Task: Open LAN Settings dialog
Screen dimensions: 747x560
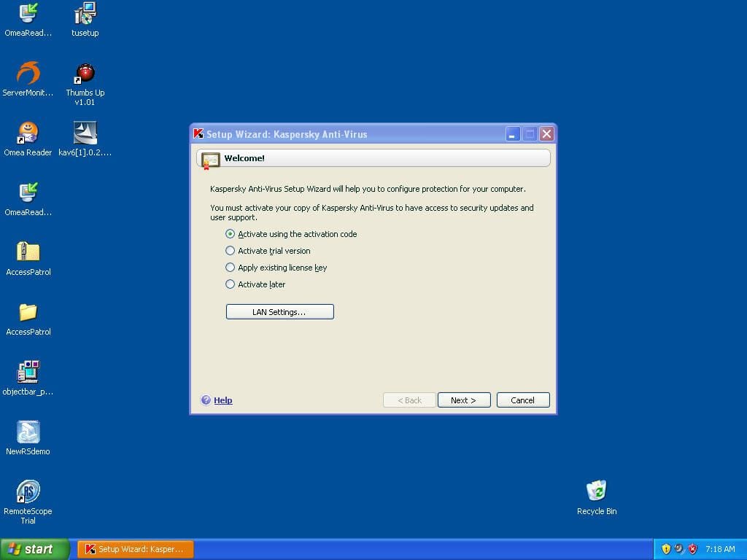Action: pos(279,312)
